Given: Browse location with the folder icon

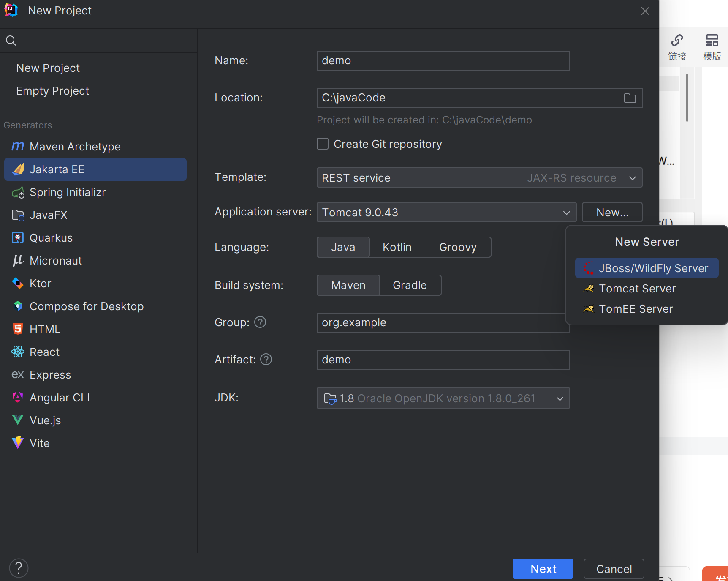Looking at the screenshot, I should (x=630, y=98).
